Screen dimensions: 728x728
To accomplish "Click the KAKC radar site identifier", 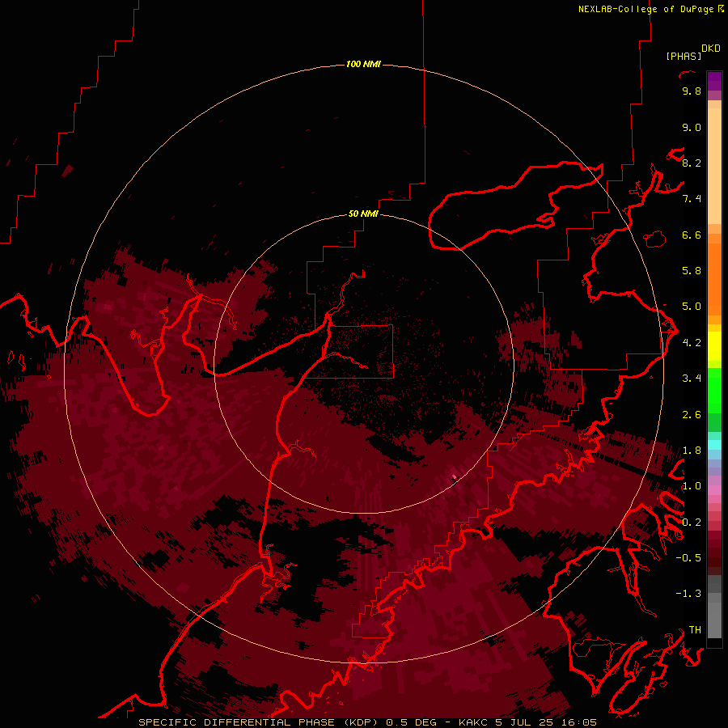I will (473, 722).
